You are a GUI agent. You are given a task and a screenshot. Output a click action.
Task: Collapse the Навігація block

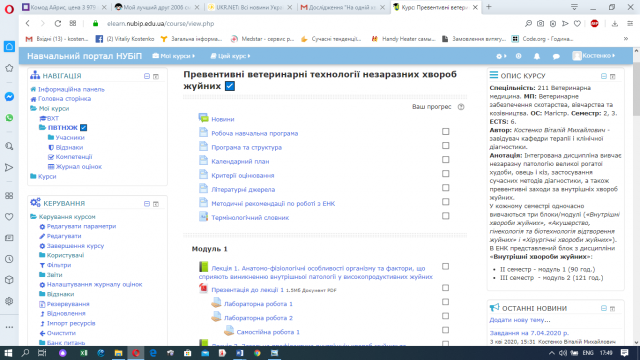[x=147, y=76]
